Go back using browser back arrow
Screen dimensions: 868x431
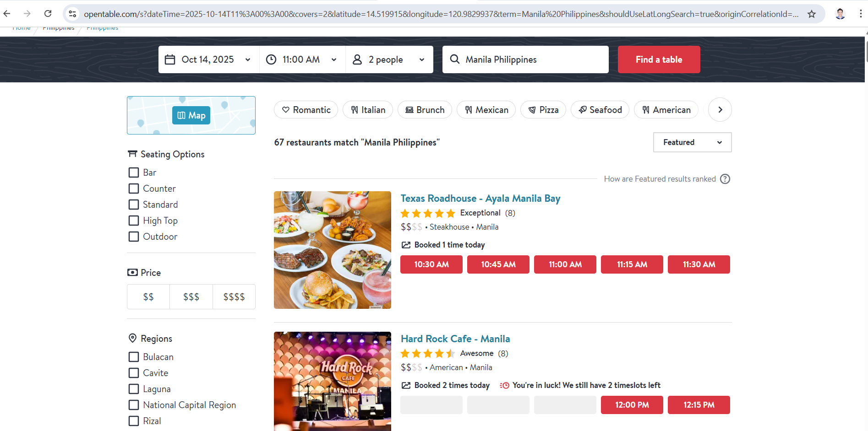[7, 14]
